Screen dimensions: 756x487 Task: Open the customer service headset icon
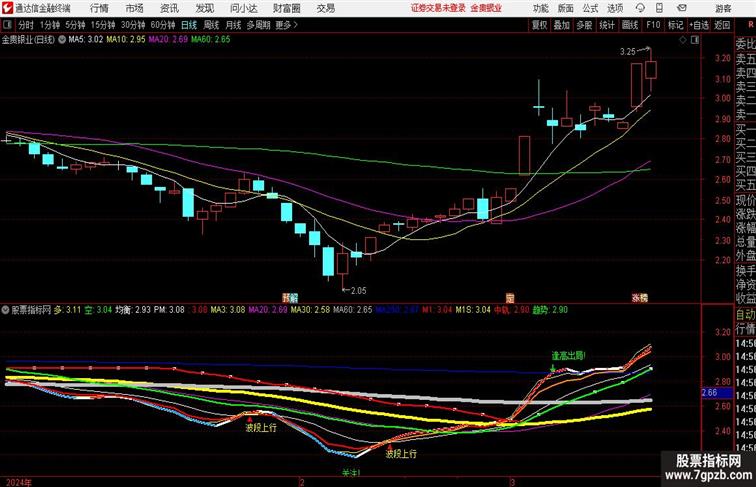point(640,8)
